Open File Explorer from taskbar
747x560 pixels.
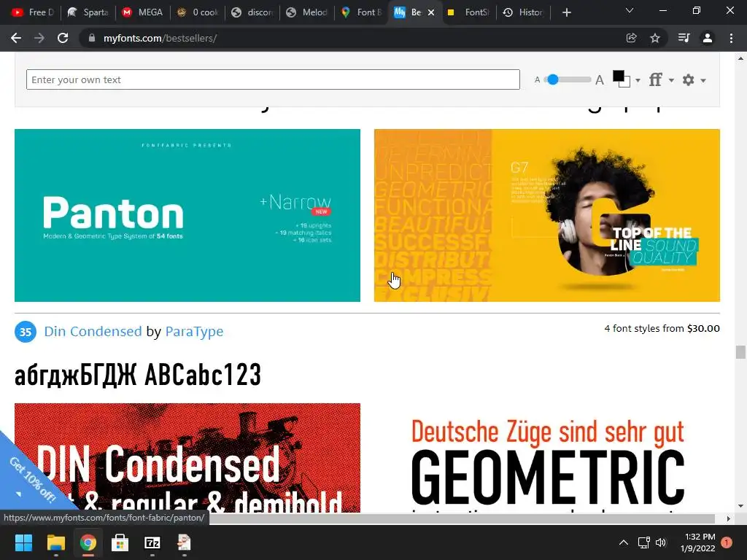coord(55,542)
